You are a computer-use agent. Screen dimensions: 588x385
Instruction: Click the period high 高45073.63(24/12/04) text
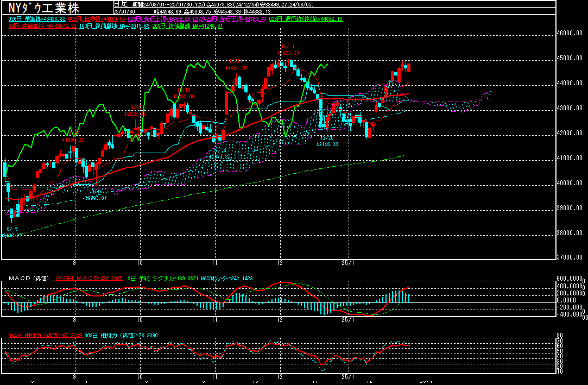click(x=232, y=5)
